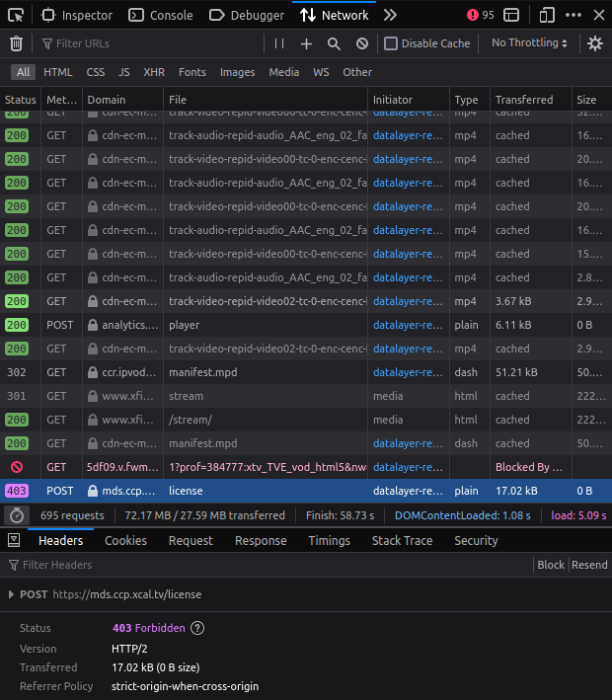This screenshot has height=700, width=612.
Task: Activate the element picker tool
Action: coord(17,15)
